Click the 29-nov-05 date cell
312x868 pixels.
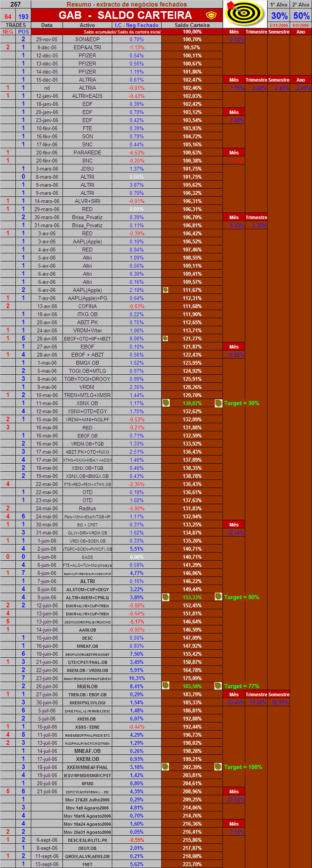point(47,39)
